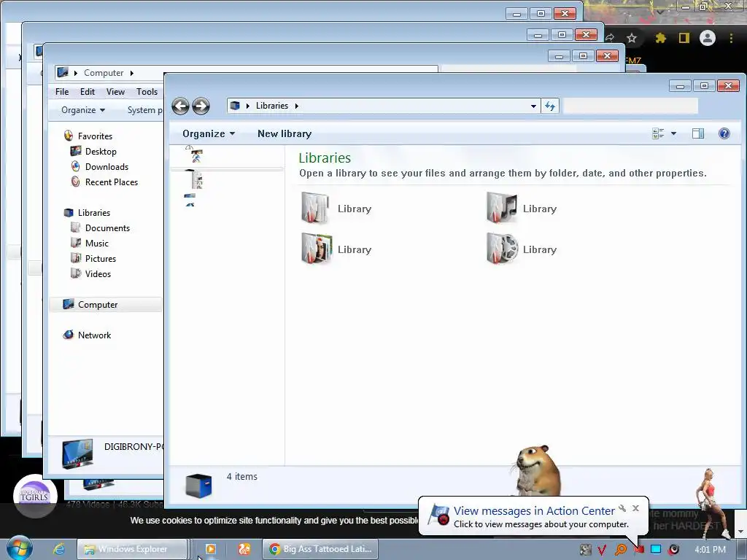
Task: Select Computer in the navigation pane
Action: [98, 305]
